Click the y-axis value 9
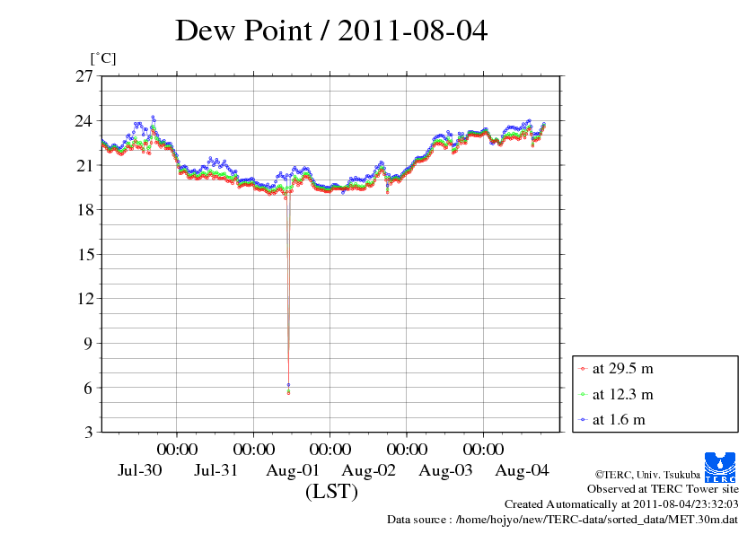Image resolution: width=756 pixels, height=534 pixels. click(88, 343)
